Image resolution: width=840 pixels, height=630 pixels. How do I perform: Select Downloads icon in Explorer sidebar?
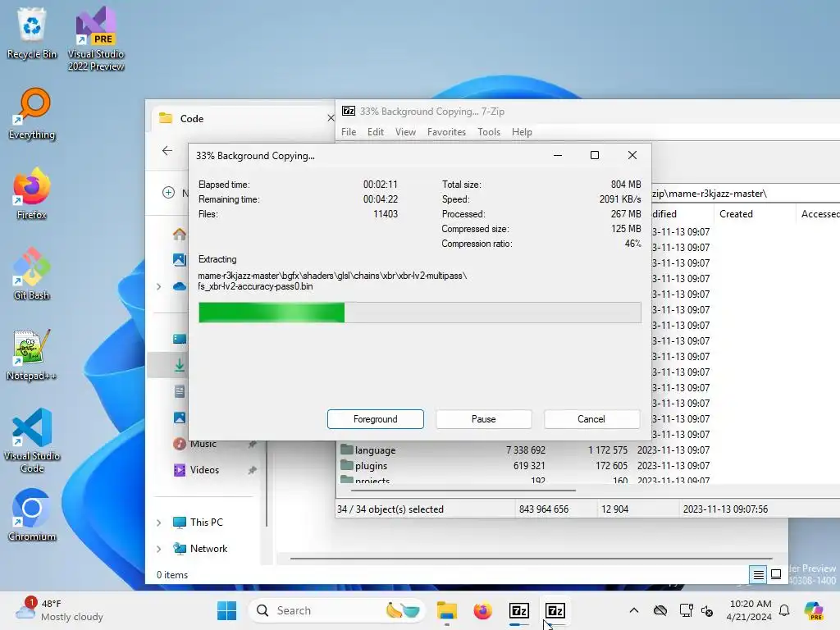tap(180, 365)
